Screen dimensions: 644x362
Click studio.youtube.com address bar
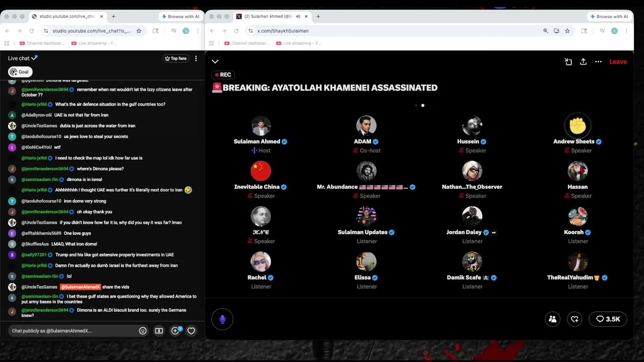tap(92, 31)
